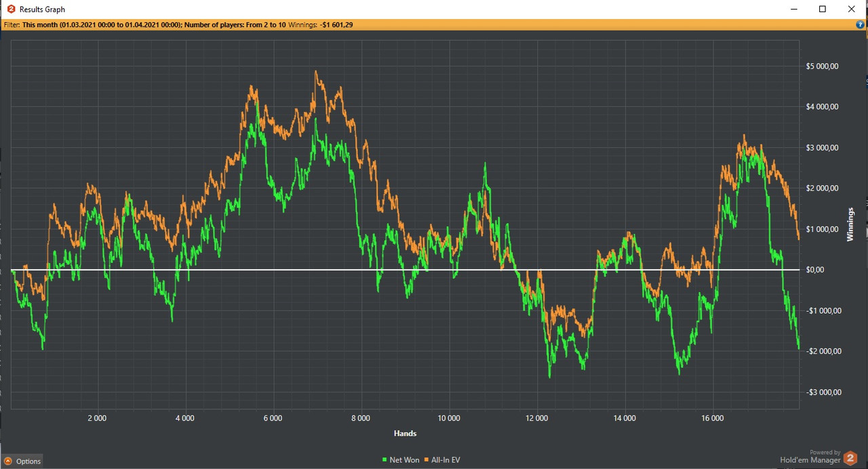Screen dimensions: 868x469
Task: Click the blue help question-mark icon
Action: coord(861,24)
